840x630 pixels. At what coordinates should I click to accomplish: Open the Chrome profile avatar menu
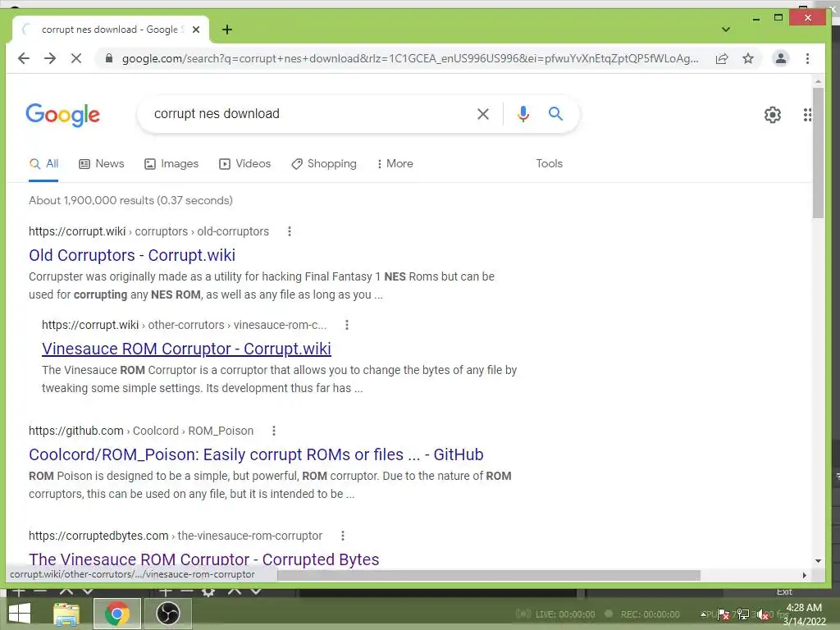click(781, 58)
